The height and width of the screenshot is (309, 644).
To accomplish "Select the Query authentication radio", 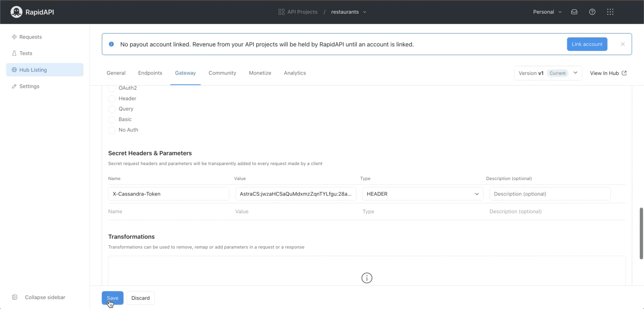I will (x=112, y=109).
